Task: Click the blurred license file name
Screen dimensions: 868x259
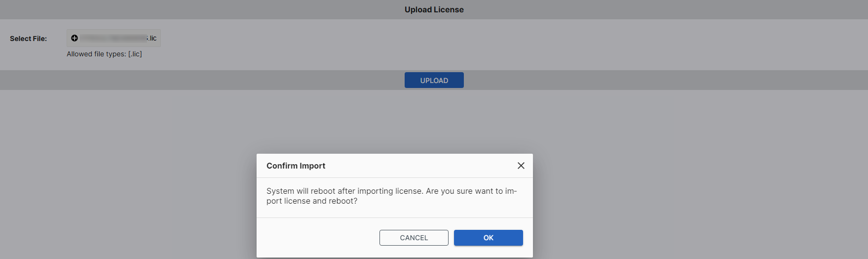Action: pos(113,38)
